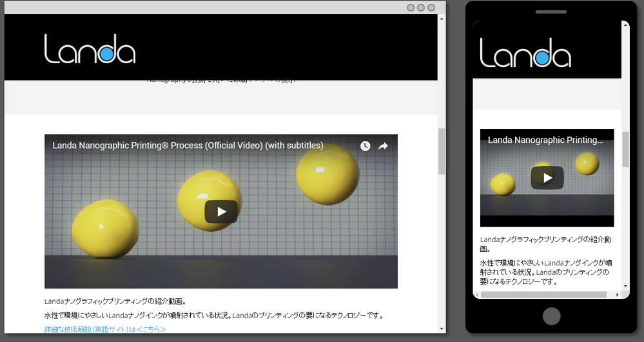Click the desktop scrollbar up arrow
Screen dimensions: 644x342
tap(442, 19)
